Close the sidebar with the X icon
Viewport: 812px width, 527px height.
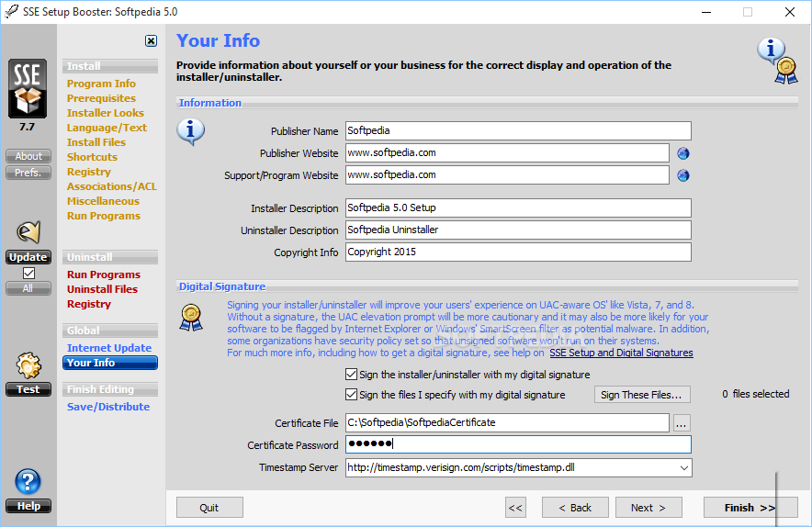(x=151, y=41)
